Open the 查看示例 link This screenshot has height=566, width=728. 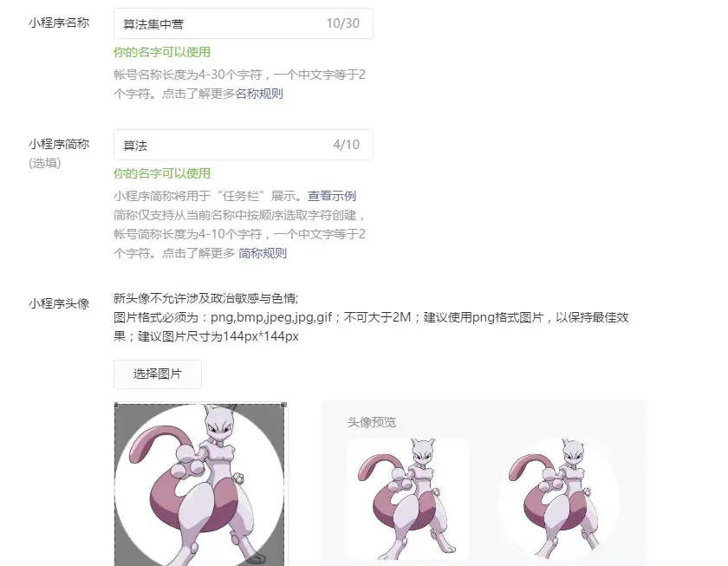(331, 196)
